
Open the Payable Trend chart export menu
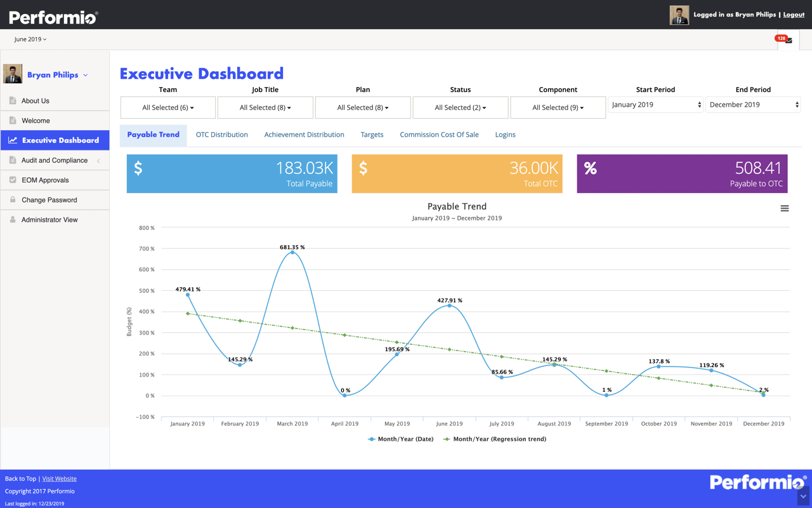(785, 208)
